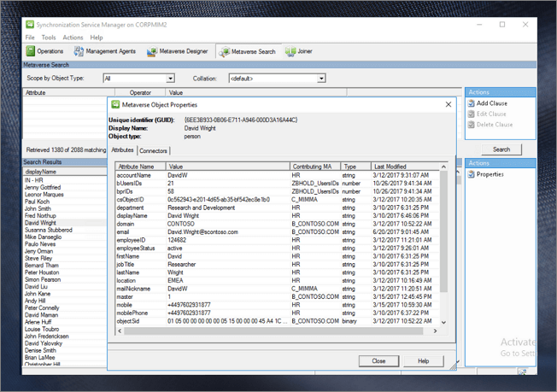Select the accountName attribute row
The height and width of the screenshot is (392, 557).
[278, 175]
